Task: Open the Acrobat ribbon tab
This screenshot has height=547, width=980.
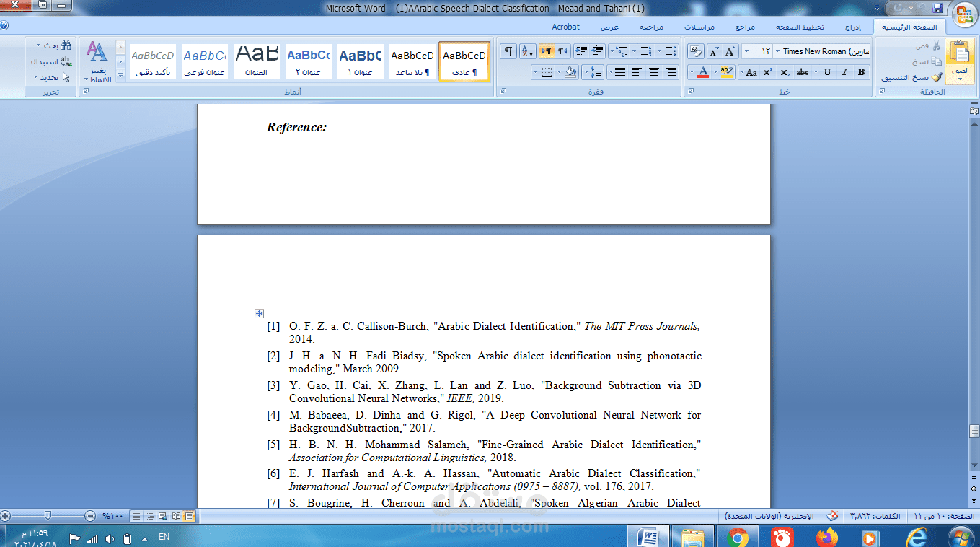Action: click(x=565, y=27)
